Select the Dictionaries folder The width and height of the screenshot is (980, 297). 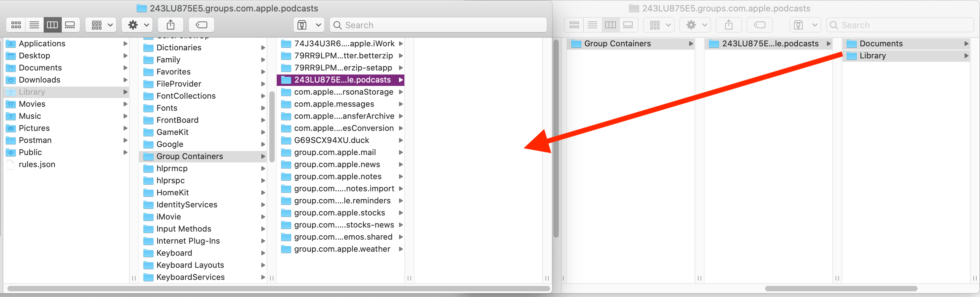pos(204,48)
